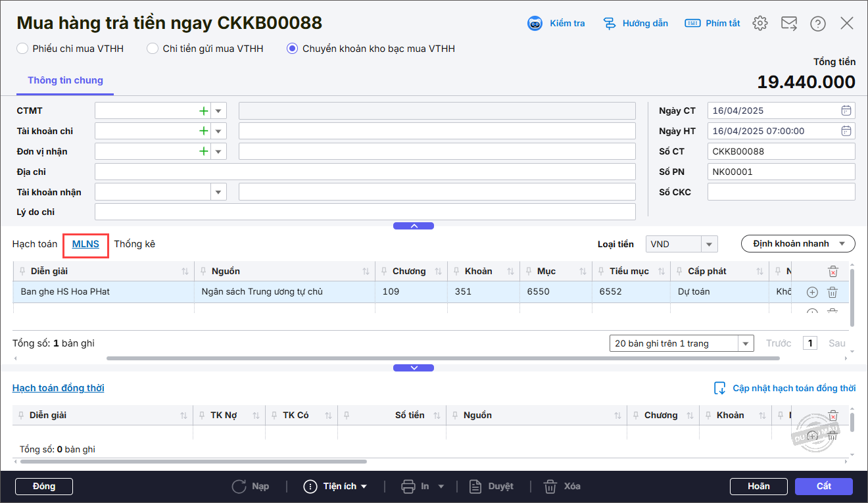Open the settings gear icon
Image resolution: width=868 pixels, height=503 pixels.
tap(760, 24)
